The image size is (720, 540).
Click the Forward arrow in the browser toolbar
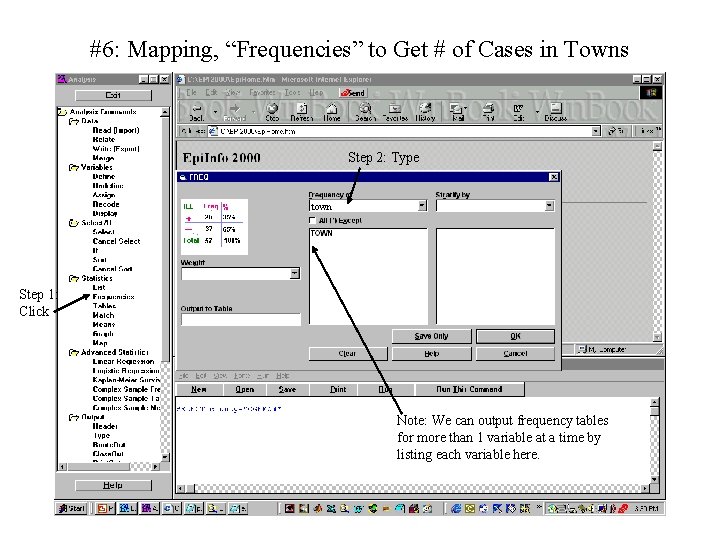pyautogui.click(x=235, y=112)
